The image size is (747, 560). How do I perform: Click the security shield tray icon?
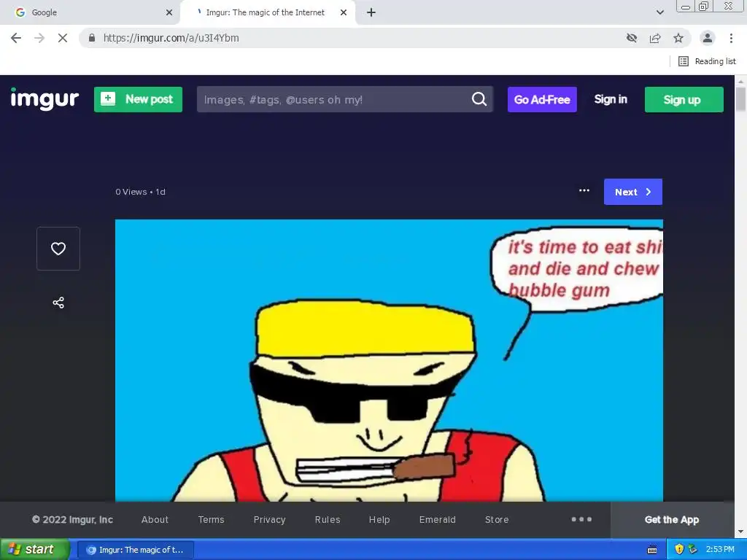[679, 549]
